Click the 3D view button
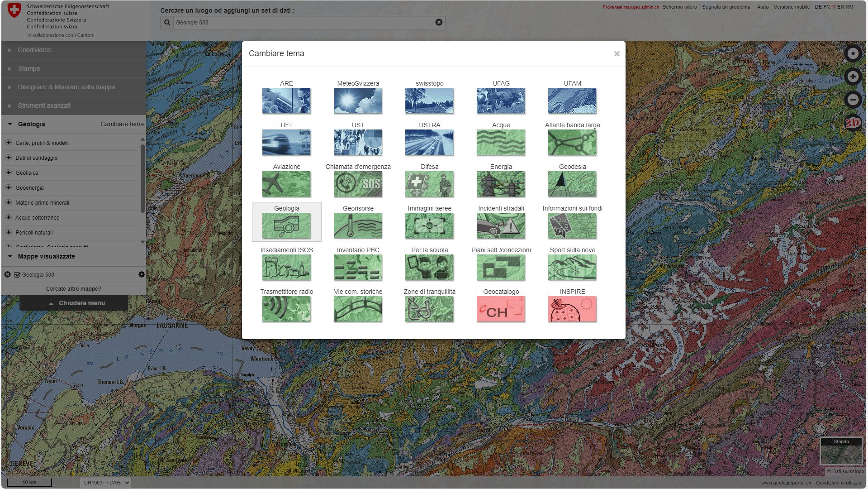Screen dimensions: 868x489 pyautogui.click(x=853, y=123)
